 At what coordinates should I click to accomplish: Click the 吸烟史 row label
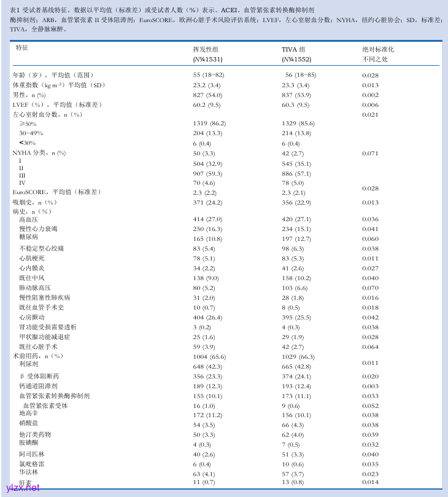pos(34,202)
